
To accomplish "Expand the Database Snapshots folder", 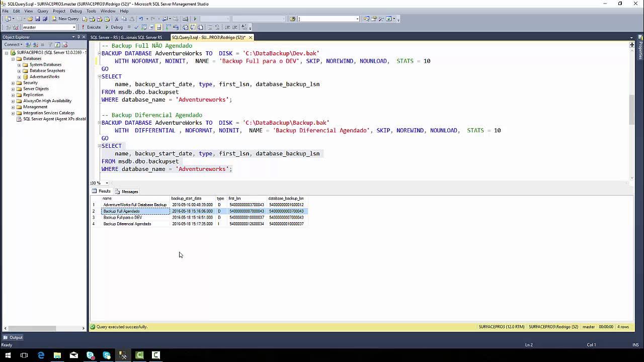I will coord(19,71).
